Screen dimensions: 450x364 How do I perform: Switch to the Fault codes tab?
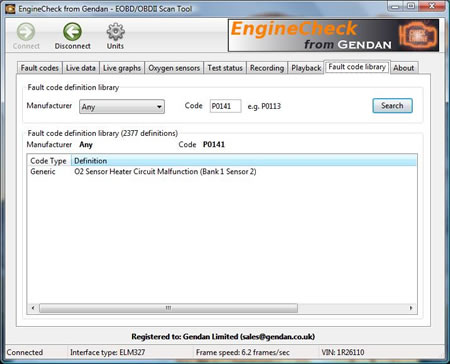tap(39, 68)
